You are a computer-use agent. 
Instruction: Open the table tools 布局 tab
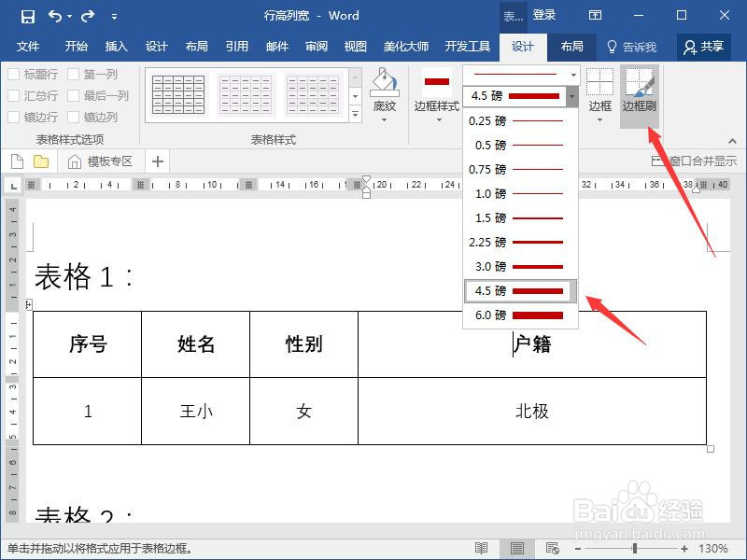click(x=571, y=46)
